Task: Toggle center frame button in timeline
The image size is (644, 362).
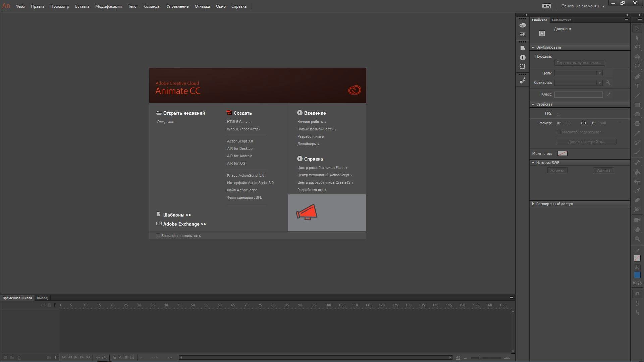Action: (x=98, y=358)
